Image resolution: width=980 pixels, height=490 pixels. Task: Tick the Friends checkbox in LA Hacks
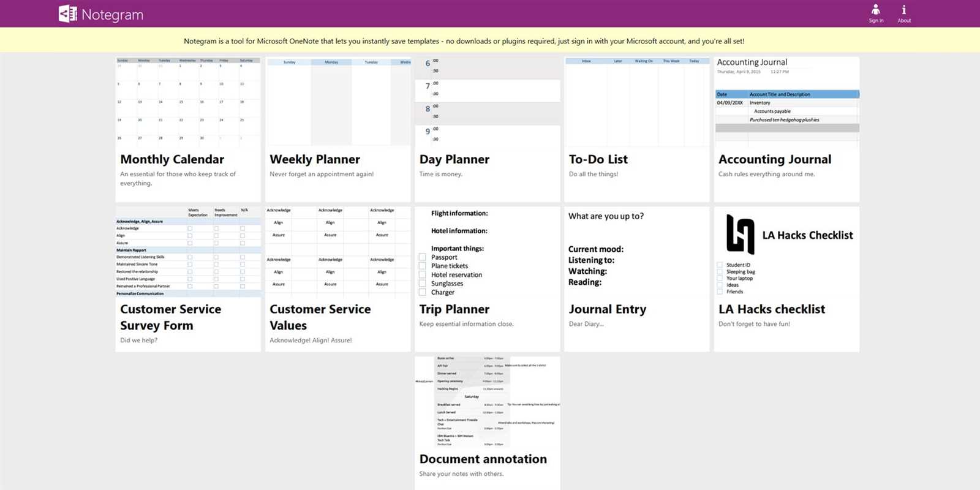[x=720, y=292]
